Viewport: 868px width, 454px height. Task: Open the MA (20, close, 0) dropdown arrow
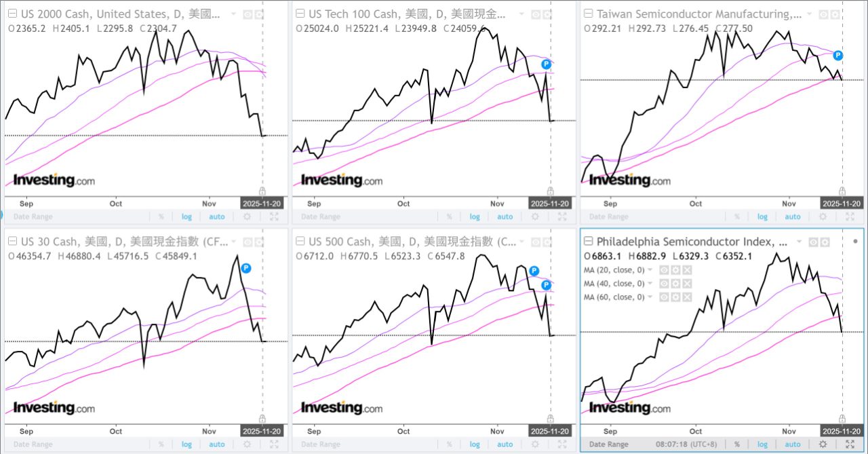point(651,270)
